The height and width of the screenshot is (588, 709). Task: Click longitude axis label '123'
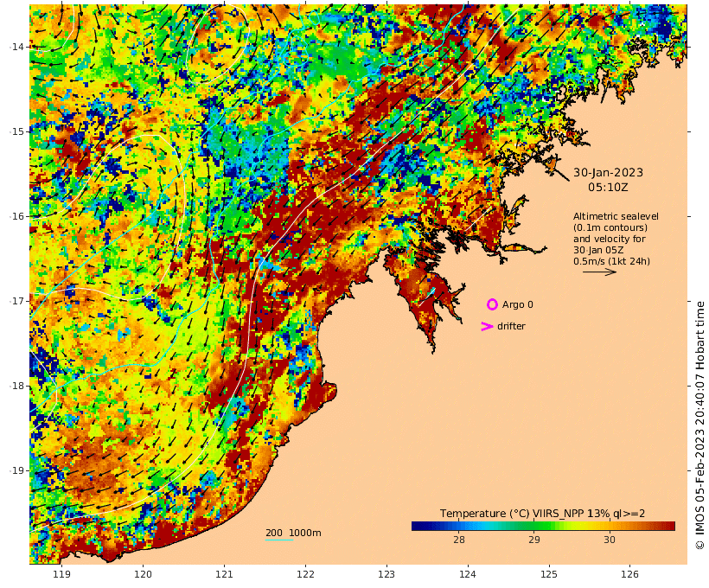click(x=386, y=574)
